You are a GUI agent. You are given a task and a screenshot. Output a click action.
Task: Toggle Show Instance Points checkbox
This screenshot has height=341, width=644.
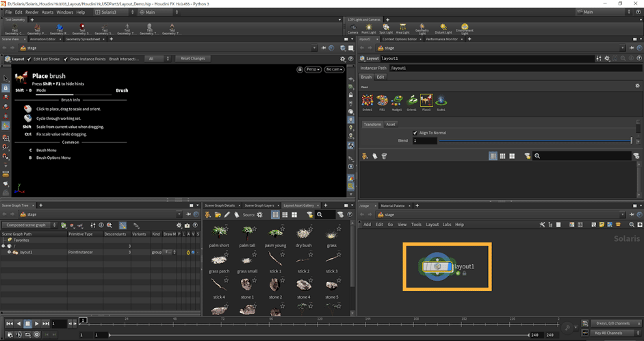click(66, 59)
